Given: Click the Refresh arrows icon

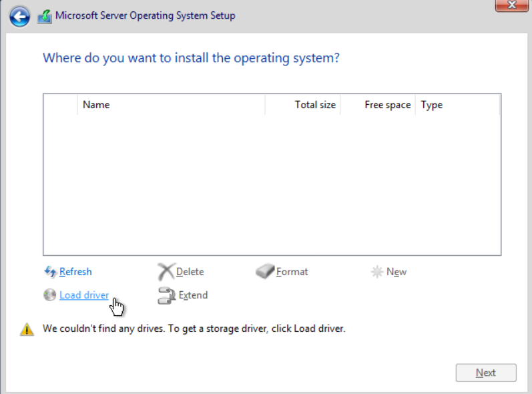Looking at the screenshot, I should [50, 272].
